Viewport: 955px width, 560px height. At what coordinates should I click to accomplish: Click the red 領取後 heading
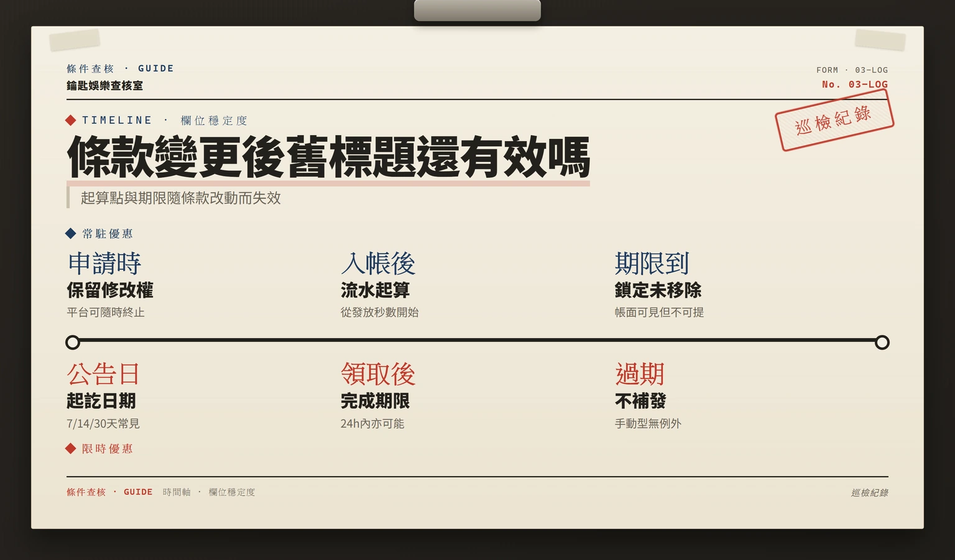click(x=378, y=374)
